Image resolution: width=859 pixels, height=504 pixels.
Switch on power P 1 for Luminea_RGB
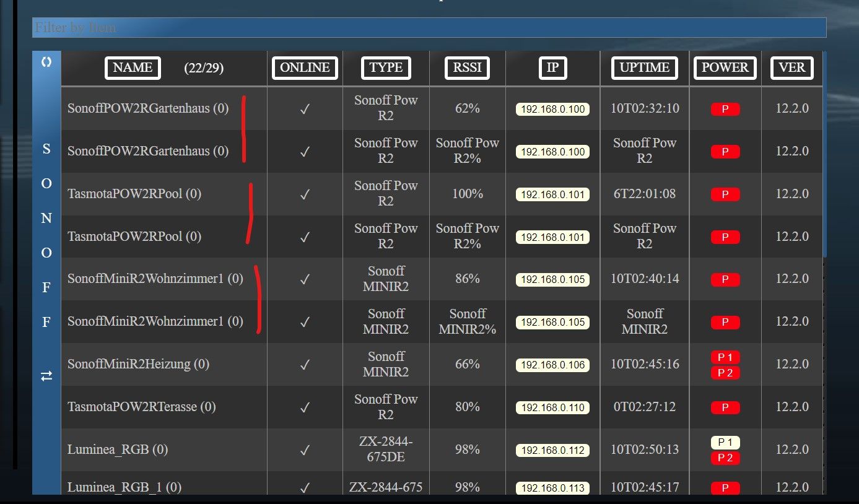(x=725, y=443)
